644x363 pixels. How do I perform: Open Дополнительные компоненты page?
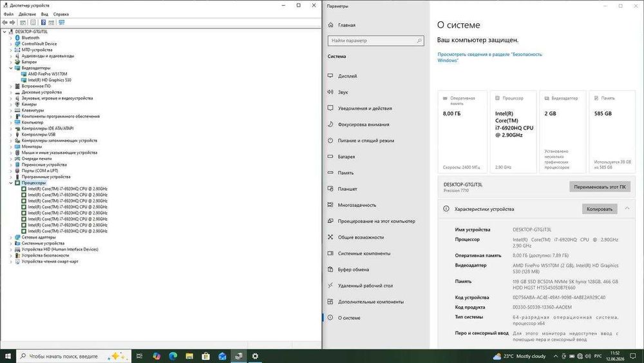click(x=370, y=302)
